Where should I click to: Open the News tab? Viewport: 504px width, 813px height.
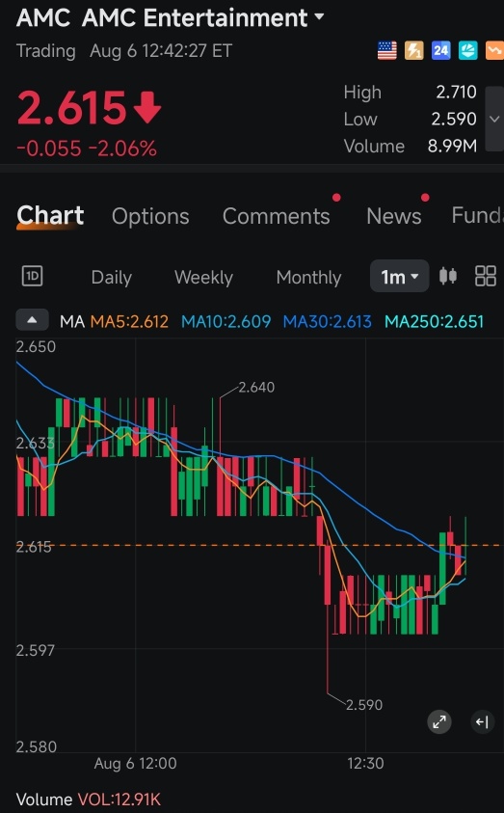click(394, 216)
